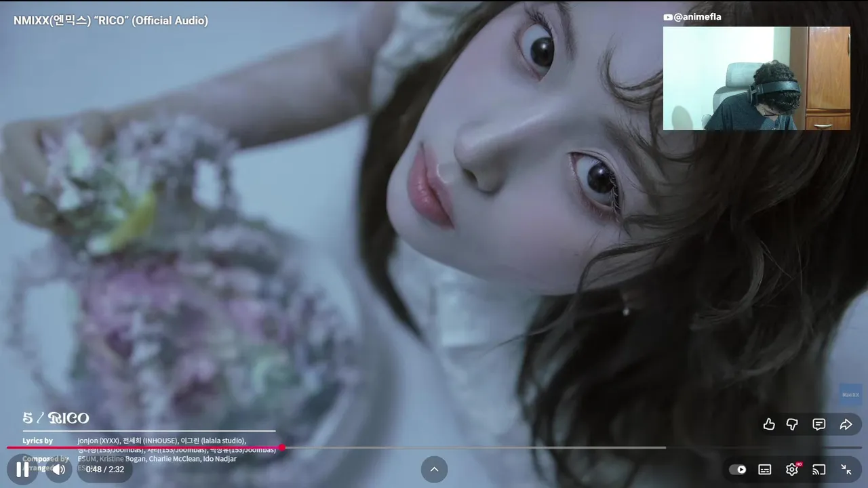Open the comments panel icon
868x488 pixels.
pyautogui.click(x=819, y=424)
